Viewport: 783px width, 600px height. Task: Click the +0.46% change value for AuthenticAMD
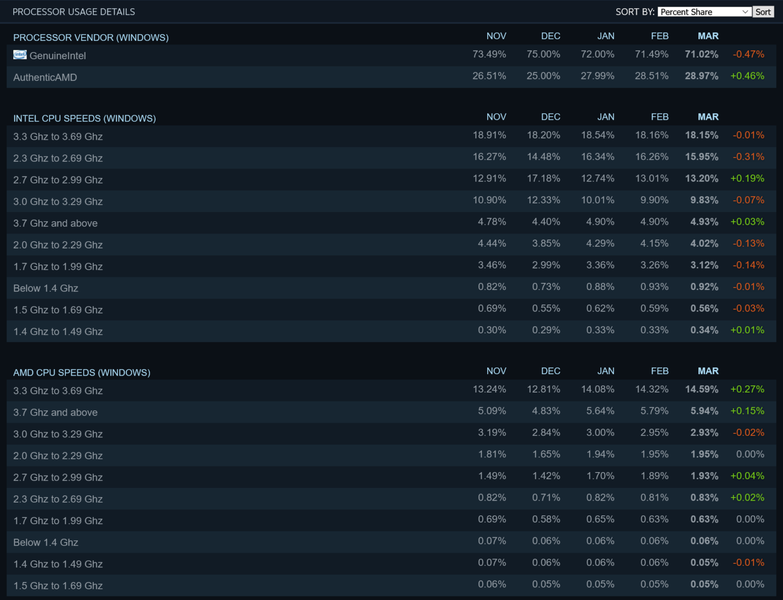tap(747, 76)
